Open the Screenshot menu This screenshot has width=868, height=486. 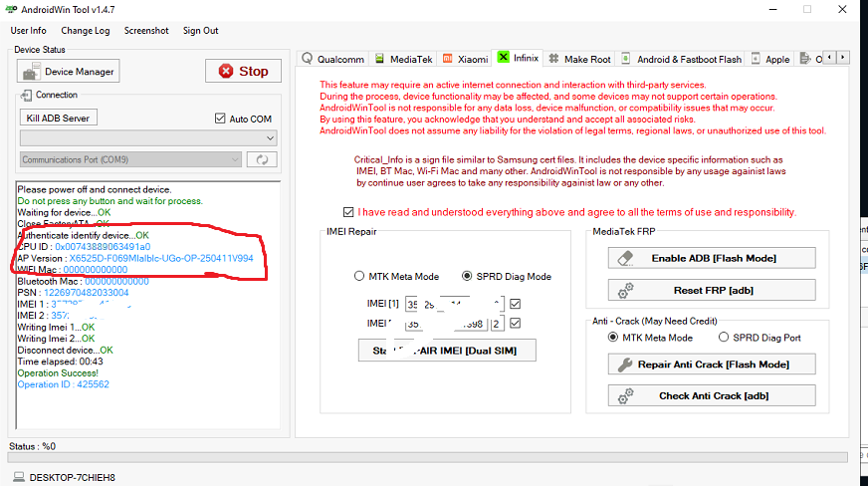pos(146,31)
